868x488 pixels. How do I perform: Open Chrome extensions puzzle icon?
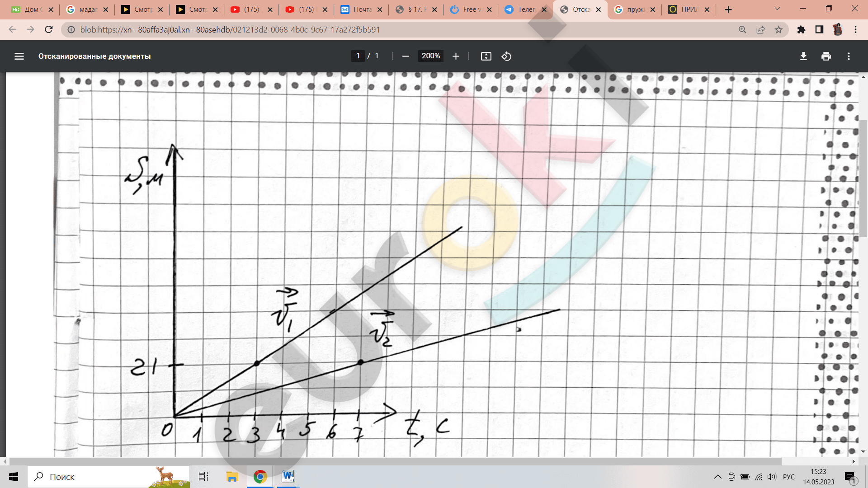tap(801, 29)
